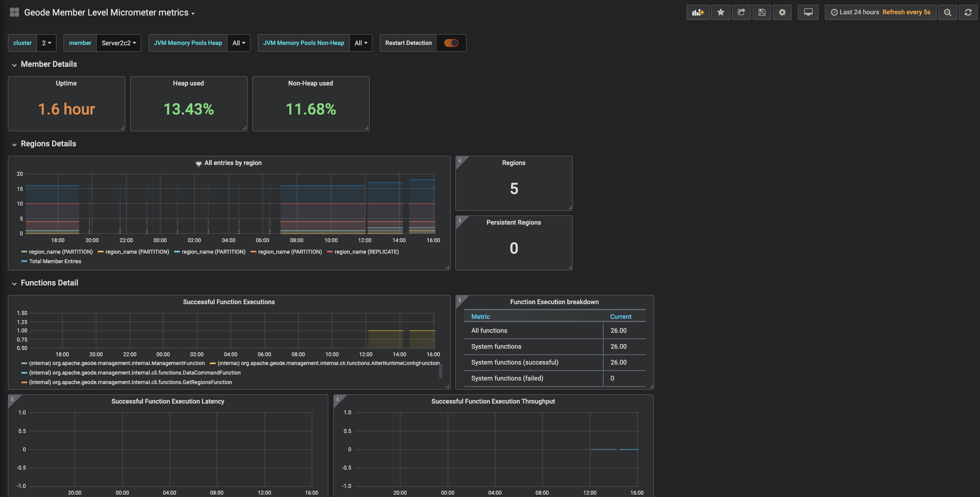Sort table by Current column header
Screen dimensions: 980x497
point(620,316)
